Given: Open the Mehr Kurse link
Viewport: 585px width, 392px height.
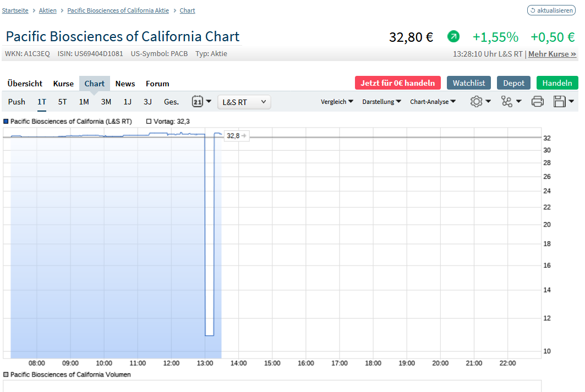Looking at the screenshot, I should pos(552,54).
